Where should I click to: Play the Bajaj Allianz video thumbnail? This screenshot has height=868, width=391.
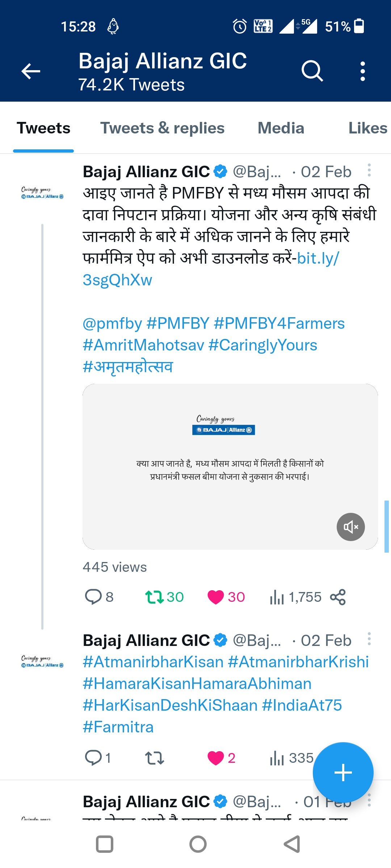[x=230, y=467]
